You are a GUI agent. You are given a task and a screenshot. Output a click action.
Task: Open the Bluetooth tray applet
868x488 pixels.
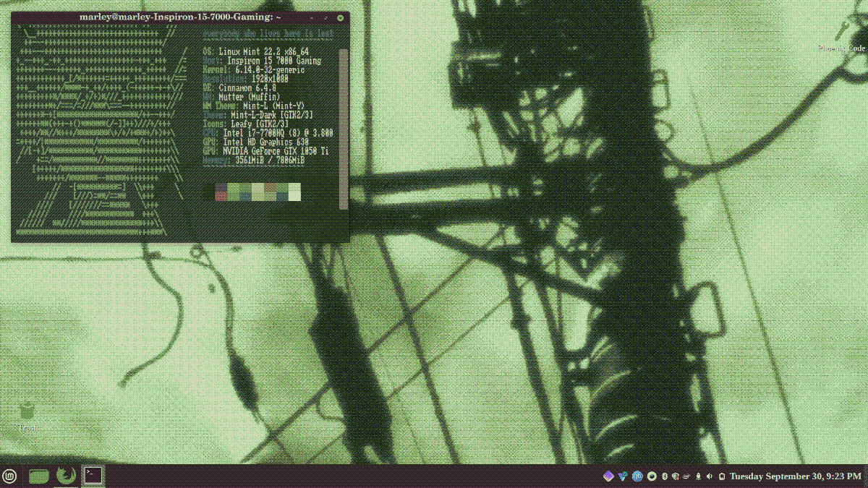click(x=665, y=476)
